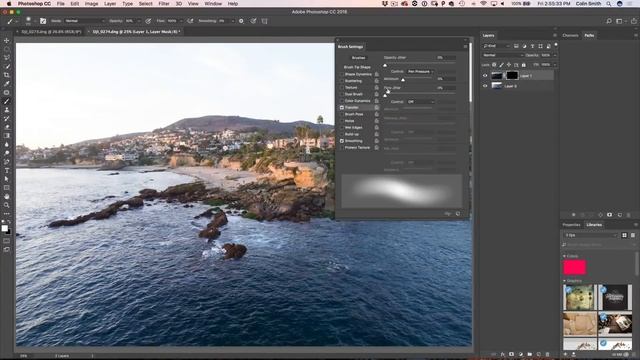Select the Zoom tool
The height and width of the screenshot is (360, 640).
click(x=7, y=205)
